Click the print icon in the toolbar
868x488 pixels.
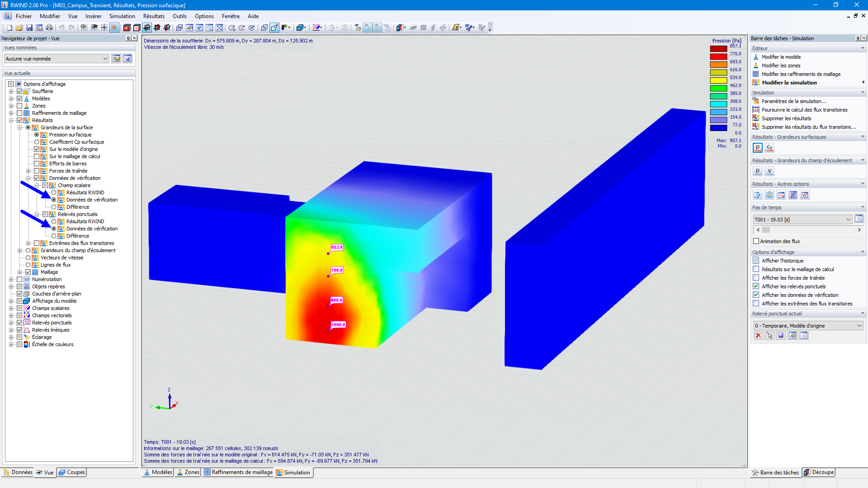(49, 28)
